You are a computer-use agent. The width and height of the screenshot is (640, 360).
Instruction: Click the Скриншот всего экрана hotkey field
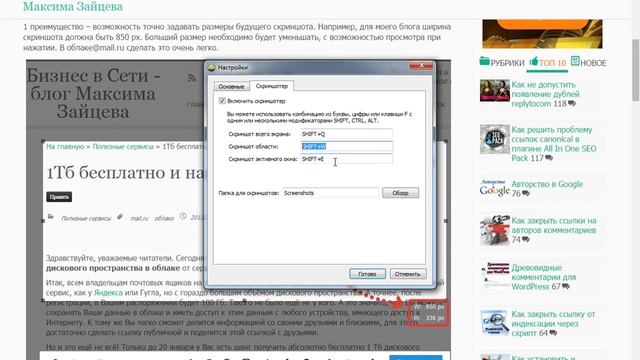click(347, 134)
